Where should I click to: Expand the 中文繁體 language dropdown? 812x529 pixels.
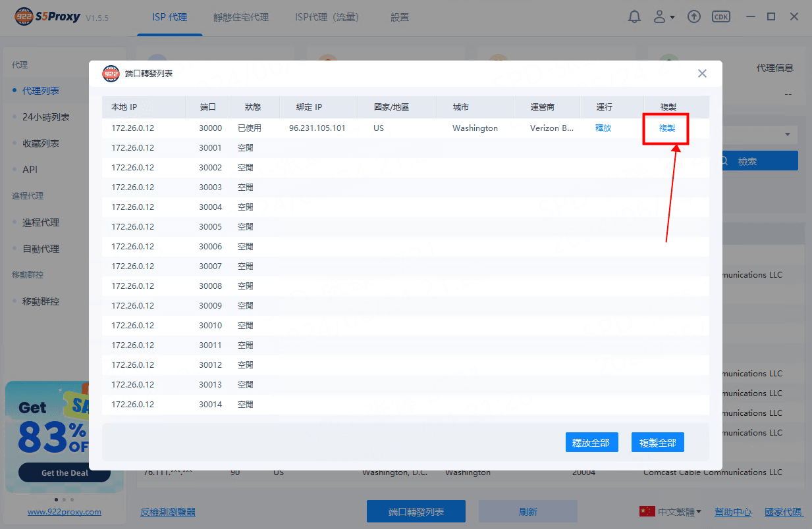point(670,511)
